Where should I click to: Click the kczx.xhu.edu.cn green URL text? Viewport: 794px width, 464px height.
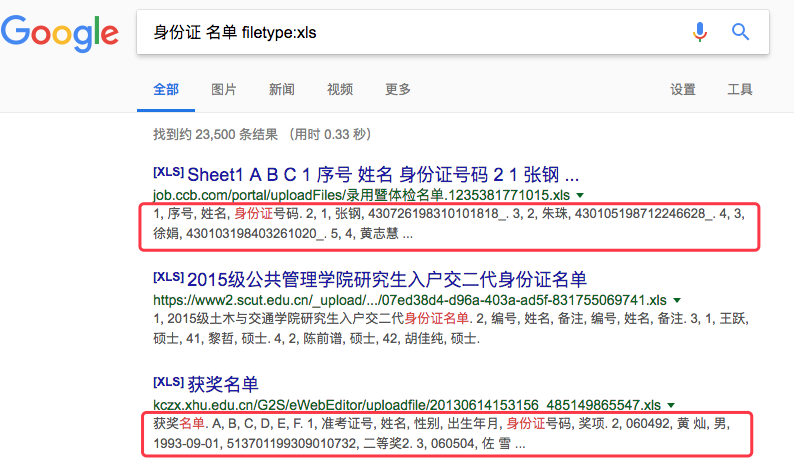407,405
